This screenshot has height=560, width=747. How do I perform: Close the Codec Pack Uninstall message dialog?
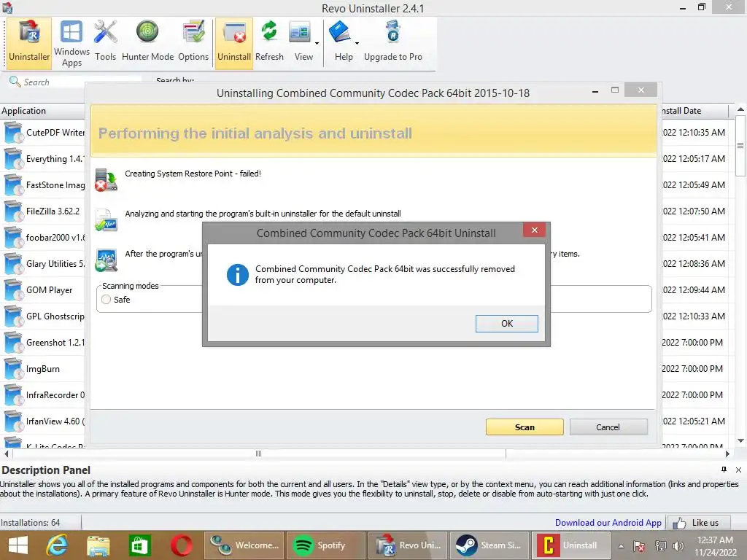535,230
